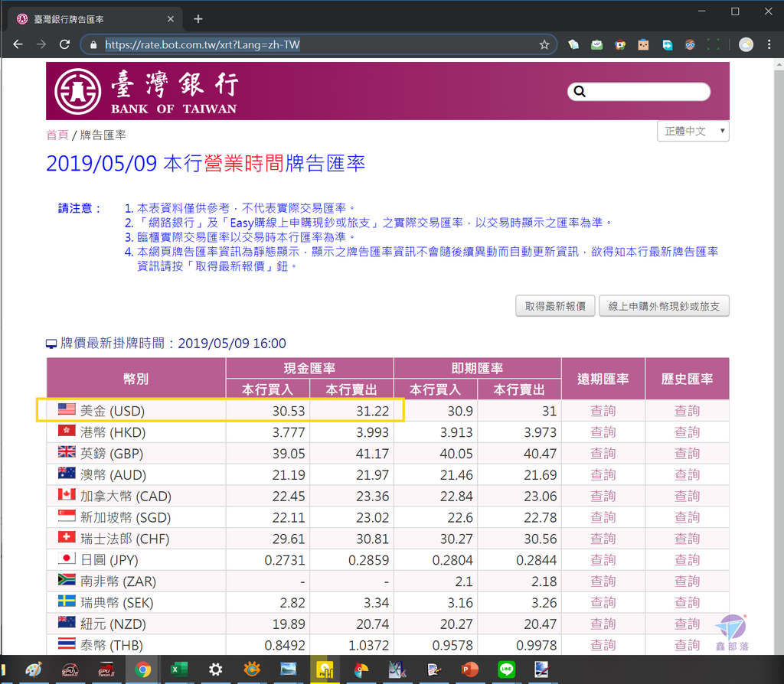Open the 正體中文 language dropdown
The height and width of the screenshot is (684, 784).
tap(693, 131)
